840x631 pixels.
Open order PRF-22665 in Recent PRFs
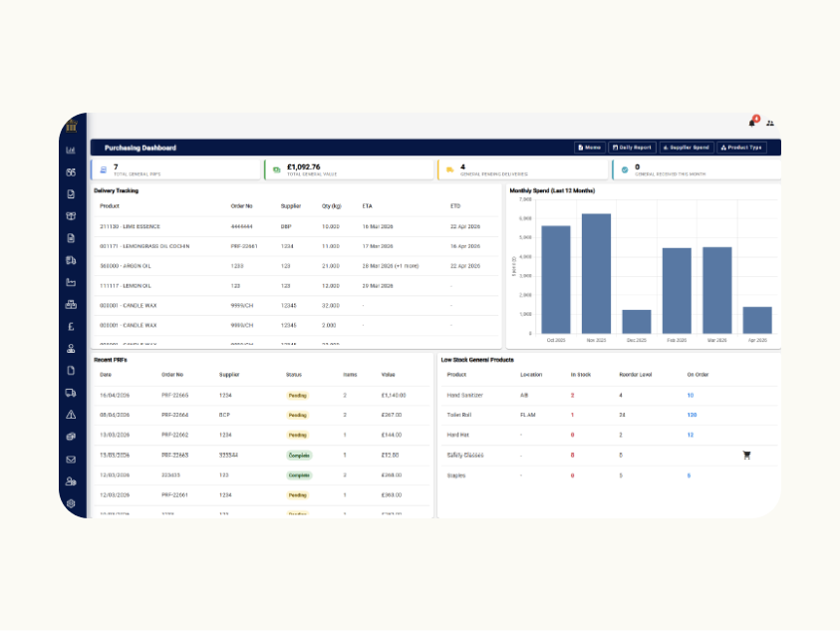click(174, 395)
